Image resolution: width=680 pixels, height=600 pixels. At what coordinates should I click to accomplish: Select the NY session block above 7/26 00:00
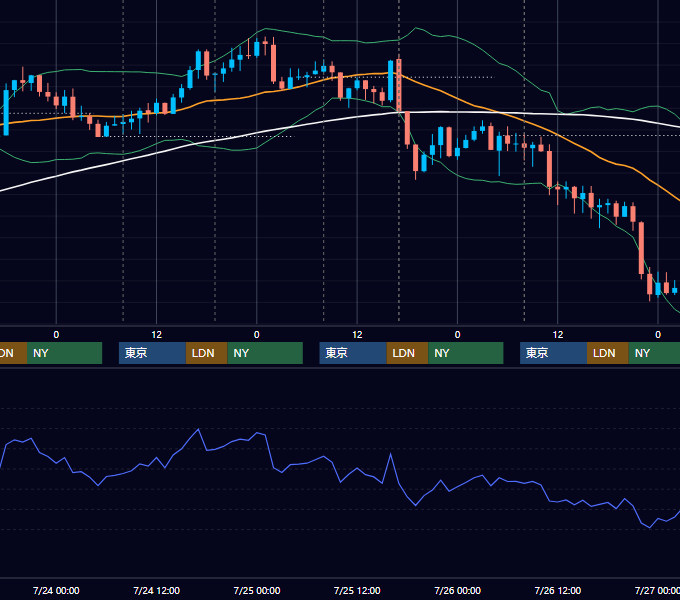click(x=466, y=353)
